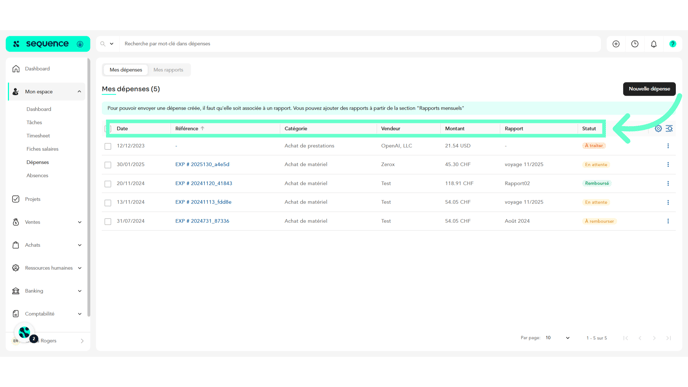688x387 pixels.
Task: Open Tâches in sidebar
Action: click(34, 122)
